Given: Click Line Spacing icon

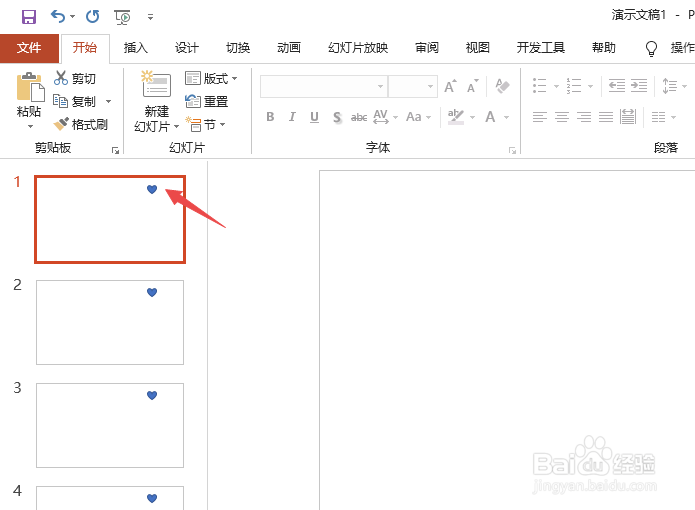Looking at the screenshot, I should (x=669, y=86).
